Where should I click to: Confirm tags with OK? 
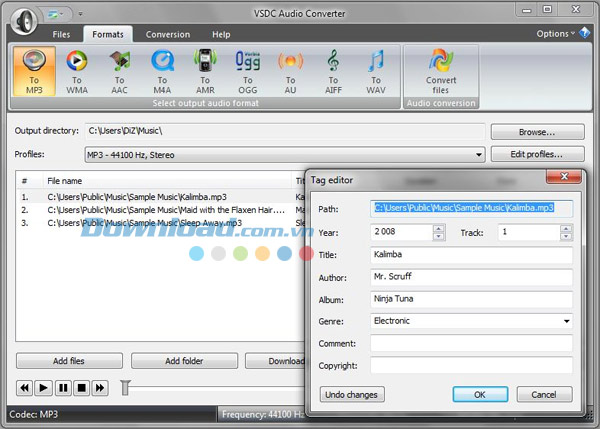(480, 395)
